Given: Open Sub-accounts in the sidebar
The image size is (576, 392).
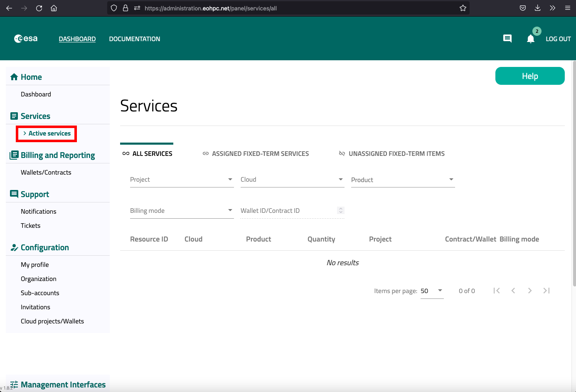Looking at the screenshot, I should click(x=40, y=293).
